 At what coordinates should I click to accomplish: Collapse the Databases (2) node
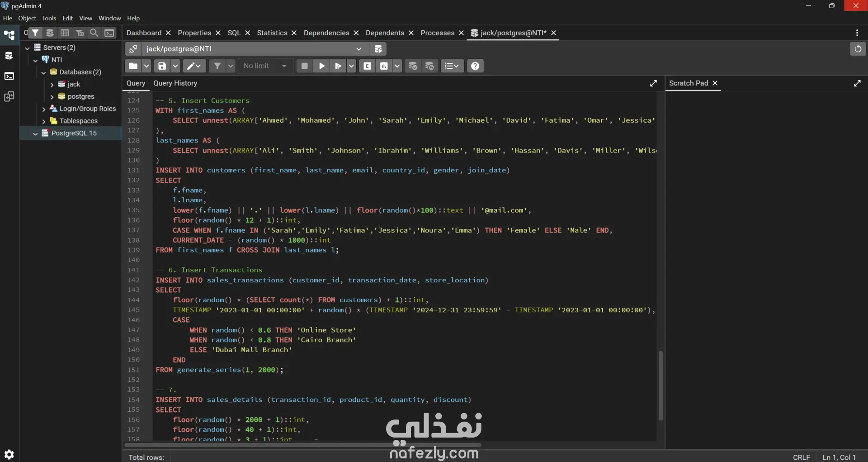(43, 72)
